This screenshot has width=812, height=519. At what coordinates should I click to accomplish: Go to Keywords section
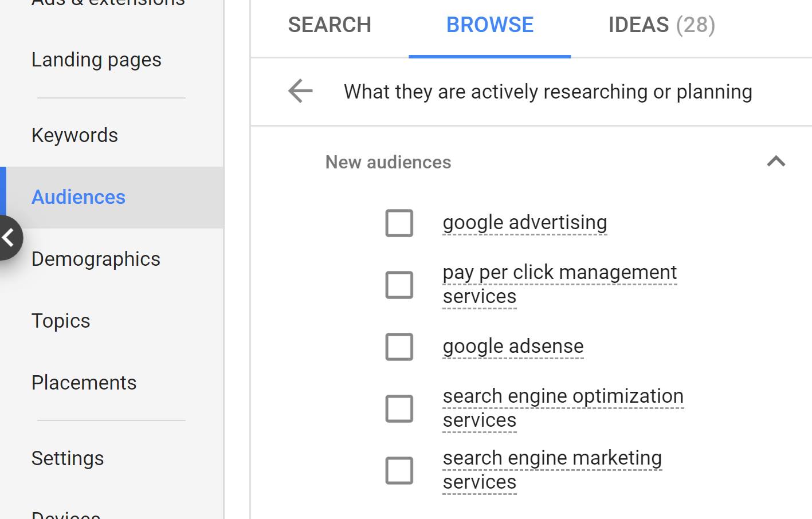coord(74,135)
